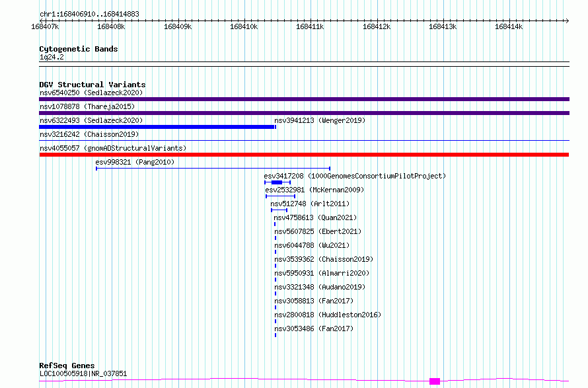Screen dimensions: 588x388
Task: Click the nsv6540250 (Sedlazeck2020) variant label
Action: (x=91, y=93)
